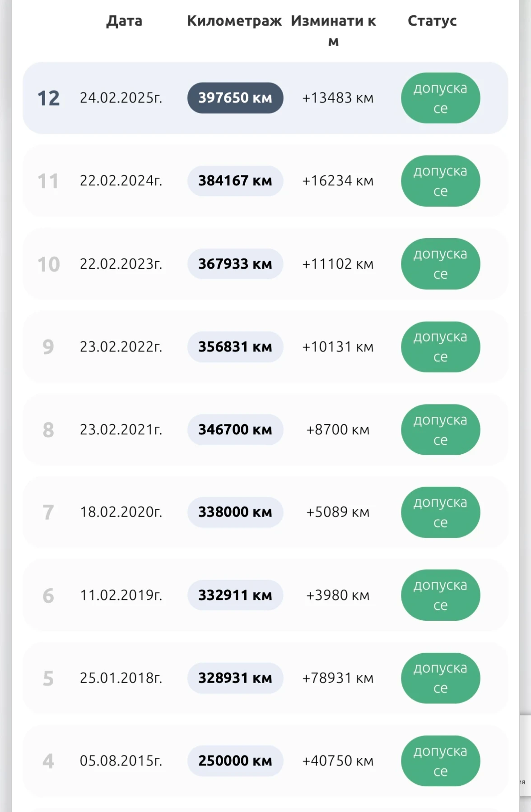Click the 367933 км mileage pill
Screen dimensions: 531x812
click(x=235, y=264)
